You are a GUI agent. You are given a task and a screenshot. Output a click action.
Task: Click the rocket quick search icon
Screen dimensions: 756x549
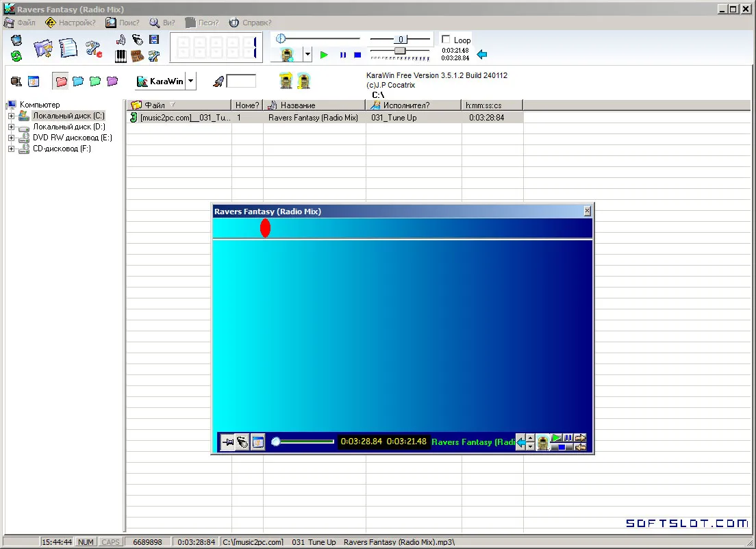coord(218,81)
